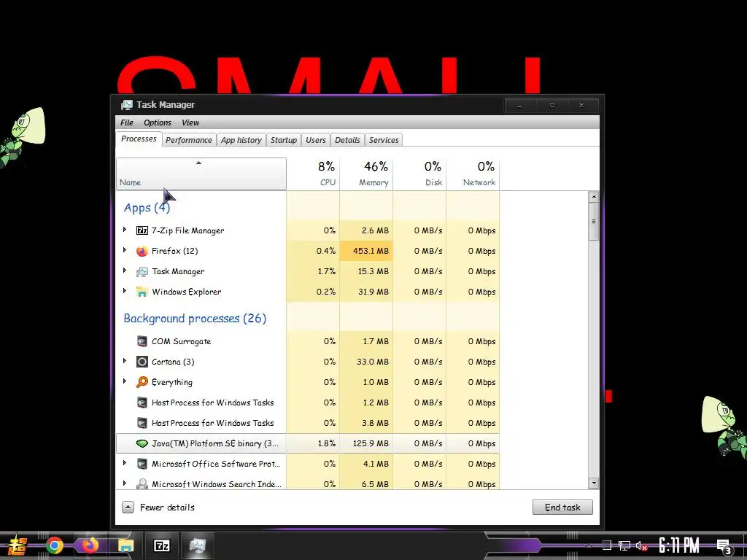Open File Explorer from the taskbar

[125, 545]
